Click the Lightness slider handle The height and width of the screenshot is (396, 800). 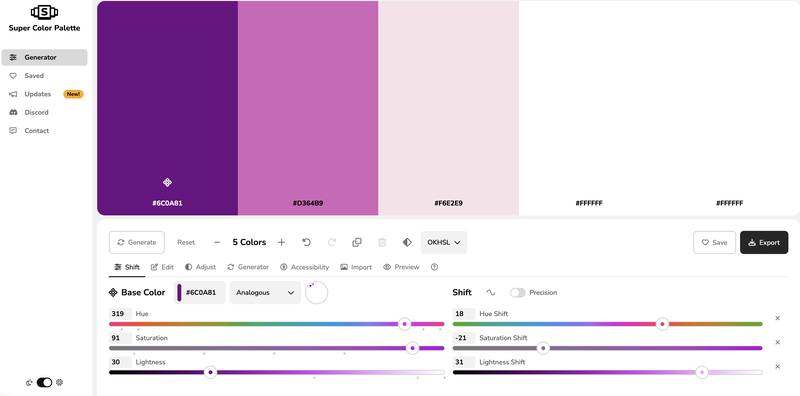pos(210,372)
